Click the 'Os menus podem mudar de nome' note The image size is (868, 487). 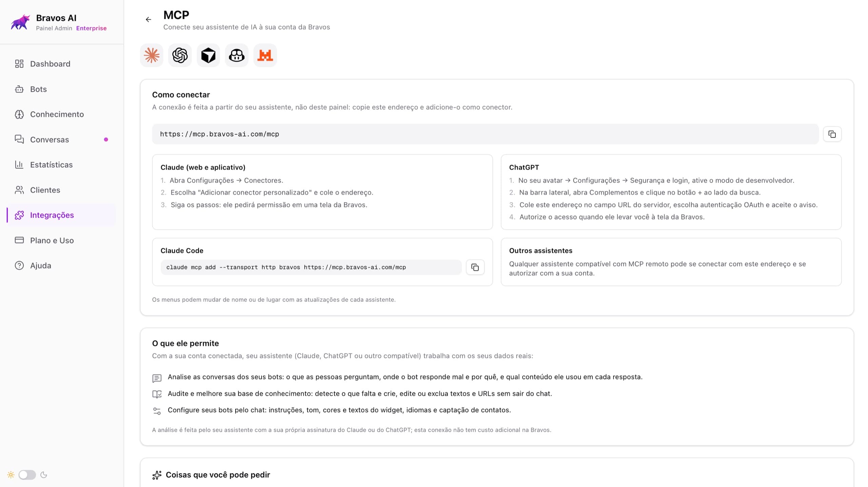coord(274,300)
